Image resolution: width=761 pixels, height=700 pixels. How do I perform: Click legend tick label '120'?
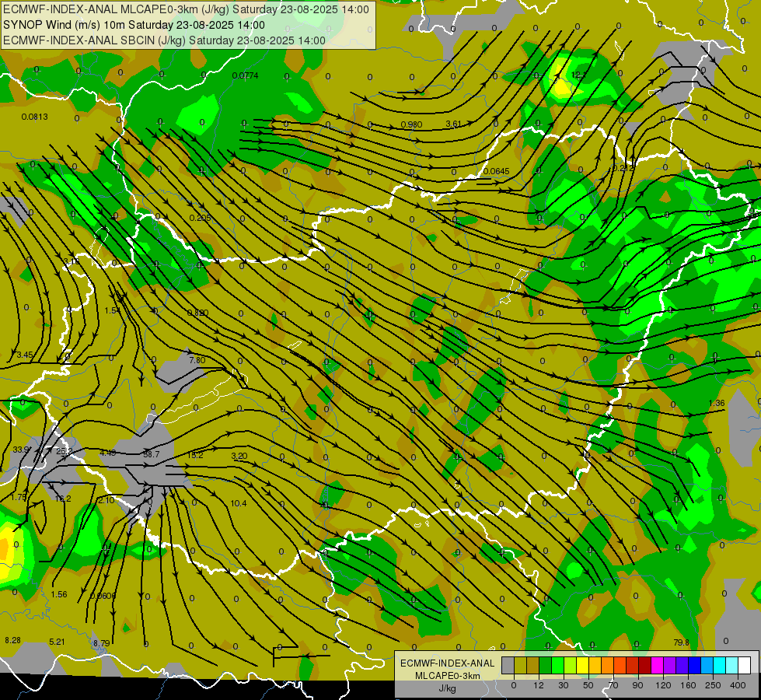tap(663, 685)
